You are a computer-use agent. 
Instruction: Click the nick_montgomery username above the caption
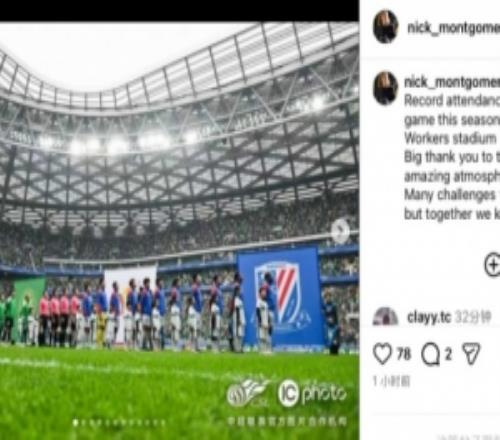point(452,82)
